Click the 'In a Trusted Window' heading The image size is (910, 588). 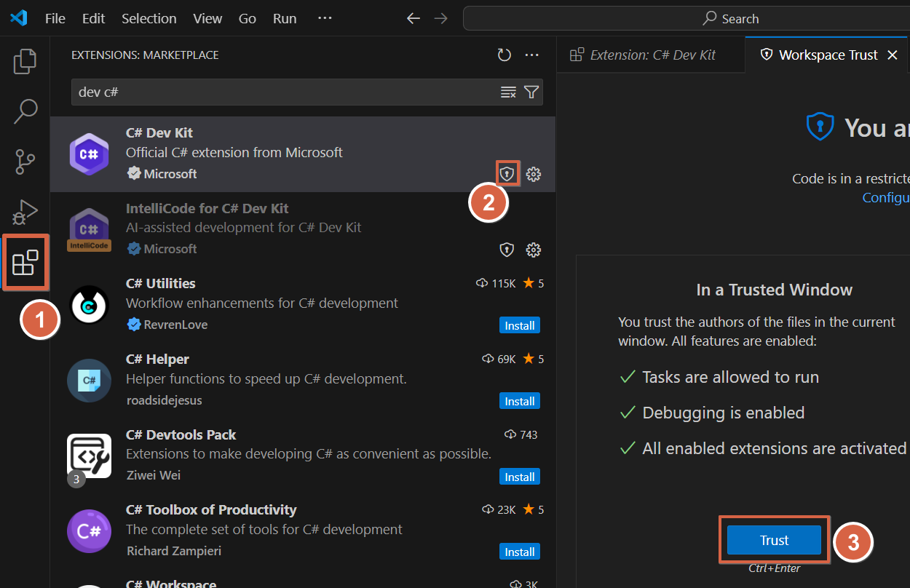click(774, 290)
